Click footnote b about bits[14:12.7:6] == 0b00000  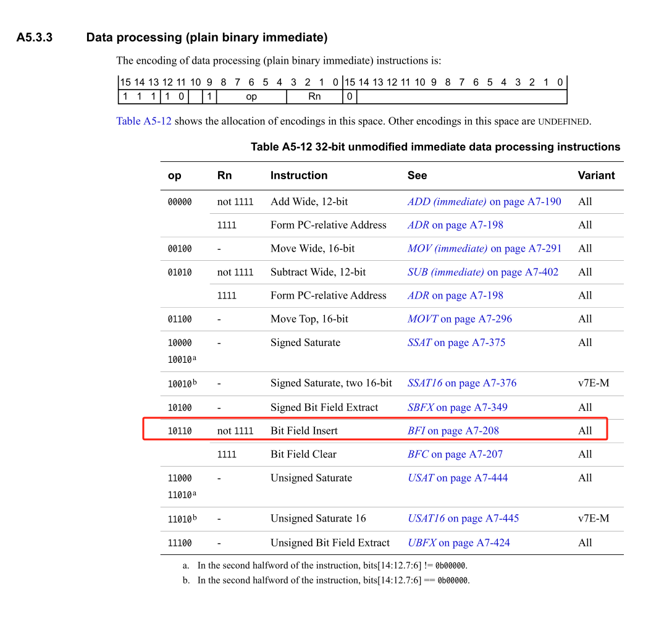pyautogui.click(x=326, y=581)
